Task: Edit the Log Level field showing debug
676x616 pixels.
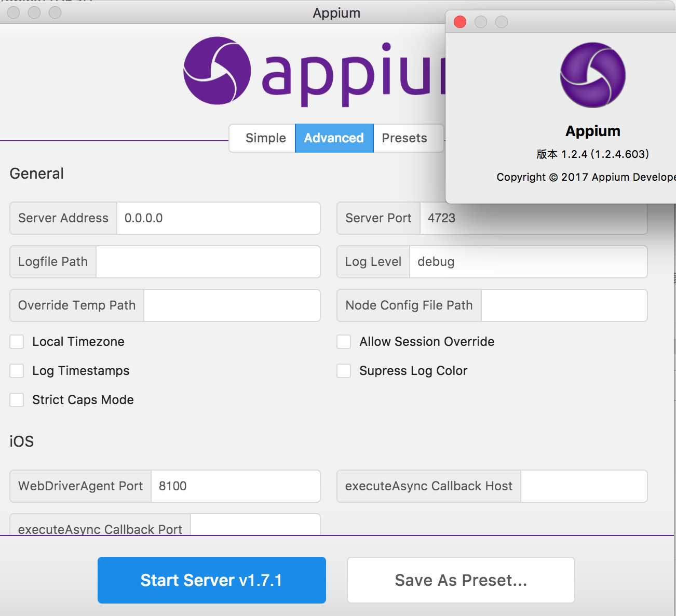Action: click(x=528, y=262)
